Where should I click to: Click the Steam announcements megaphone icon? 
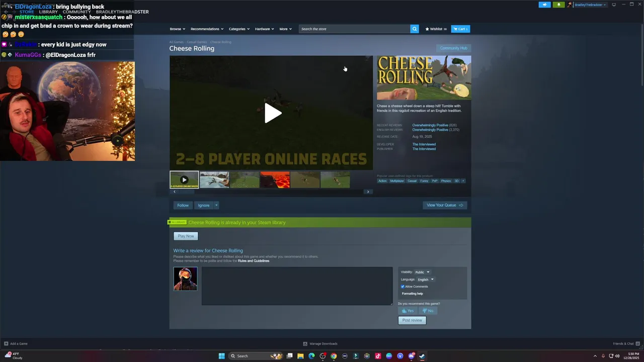click(x=544, y=5)
